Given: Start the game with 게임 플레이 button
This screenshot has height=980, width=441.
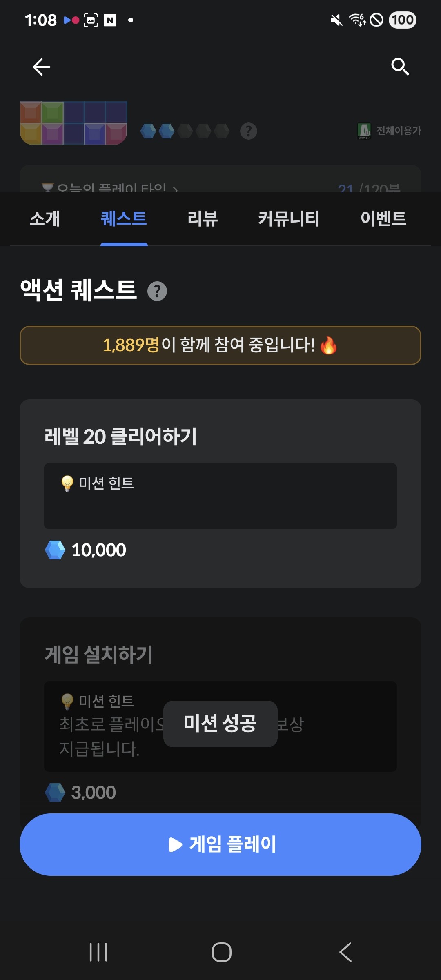Looking at the screenshot, I should pyautogui.click(x=220, y=844).
